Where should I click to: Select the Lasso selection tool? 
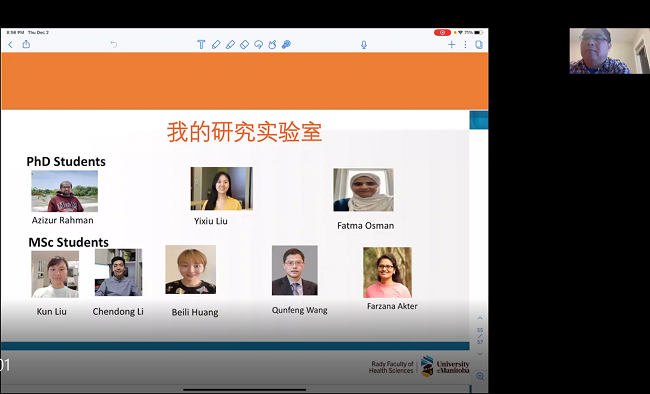click(259, 44)
